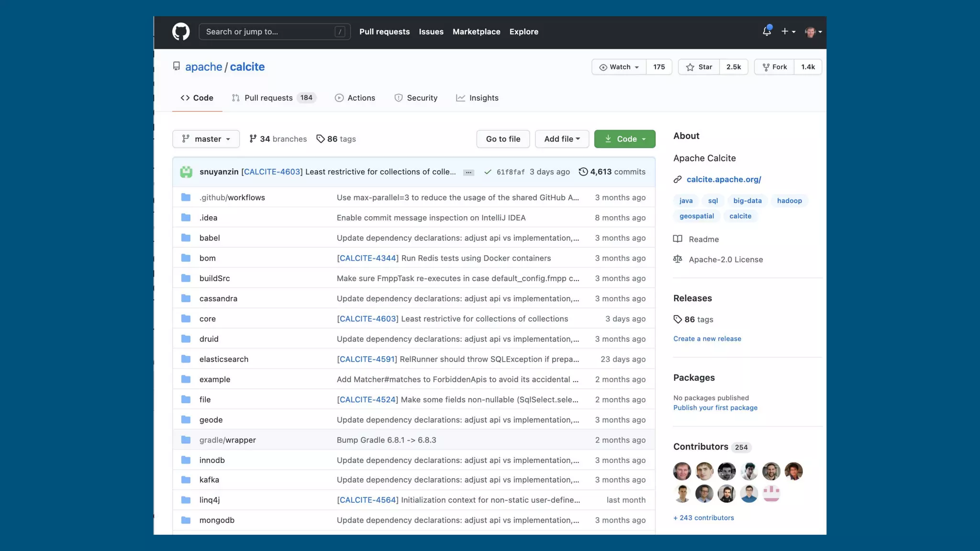Star the calcite repository
This screenshot has width=980, height=551.
click(x=699, y=67)
